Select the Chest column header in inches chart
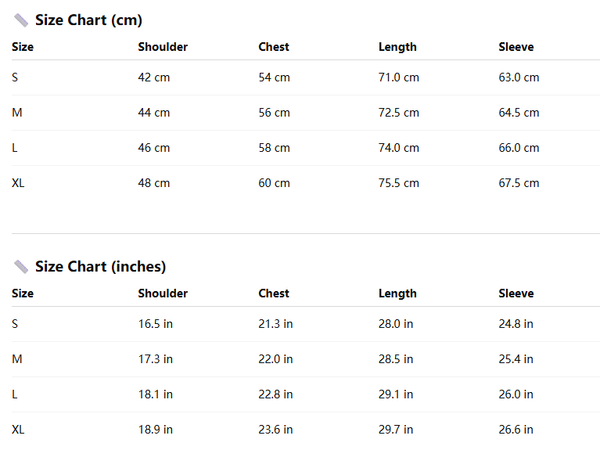This screenshot has height=468, width=600. point(273,294)
